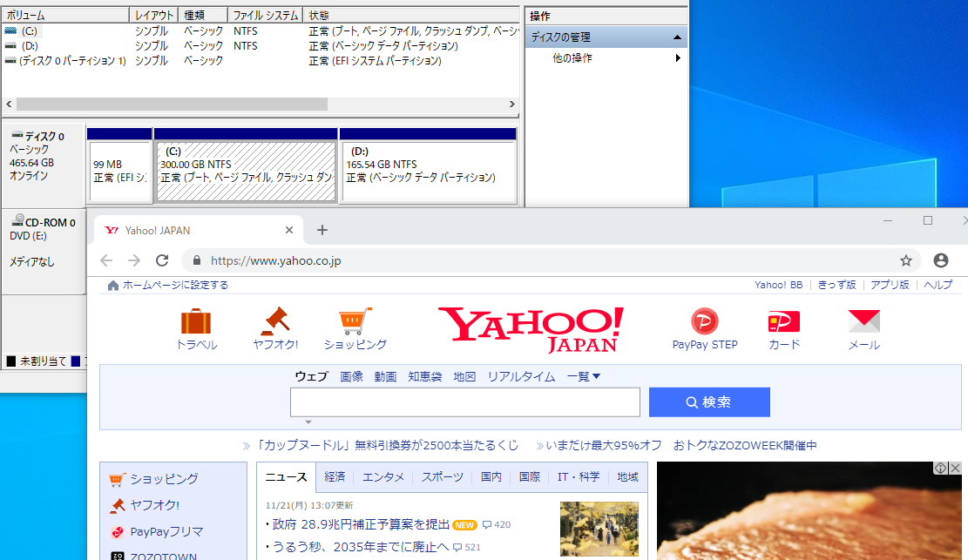Open the Yahoo! BB link
Image resolution: width=968 pixels, height=560 pixels.
(x=778, y=285)
